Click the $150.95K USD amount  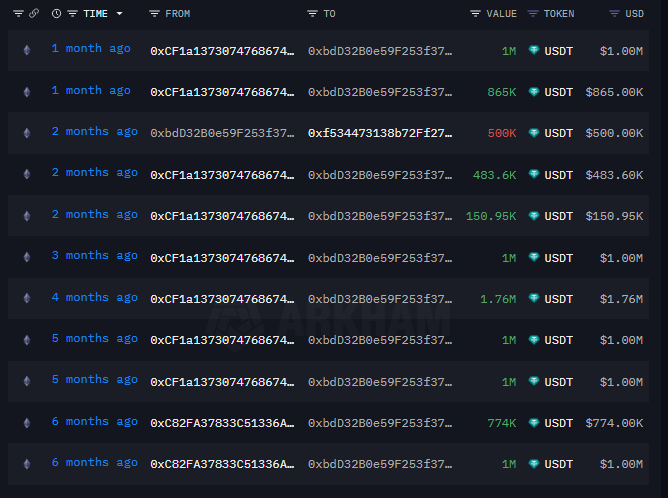click(614, 216)
